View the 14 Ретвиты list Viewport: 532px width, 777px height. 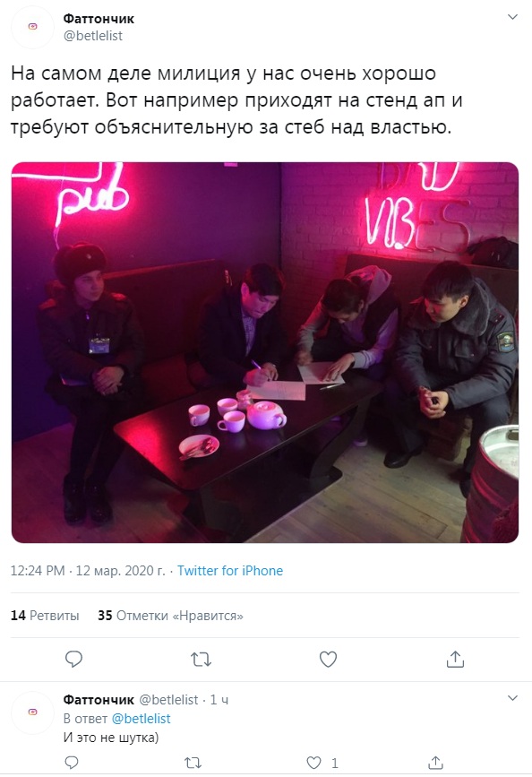[x=45, y=616]
